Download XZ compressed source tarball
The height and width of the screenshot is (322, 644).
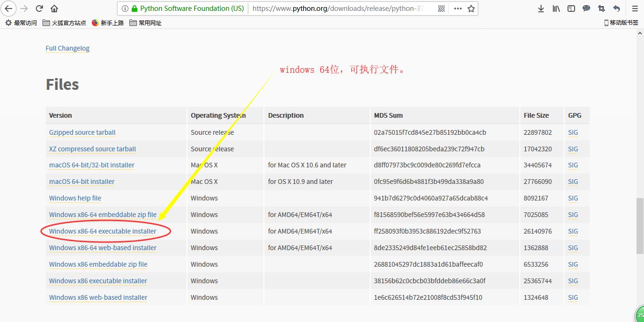point(93,149)
